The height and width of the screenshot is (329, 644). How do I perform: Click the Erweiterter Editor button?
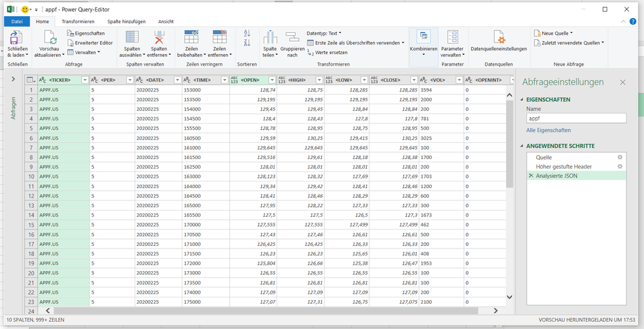click(x=90, y=42)
